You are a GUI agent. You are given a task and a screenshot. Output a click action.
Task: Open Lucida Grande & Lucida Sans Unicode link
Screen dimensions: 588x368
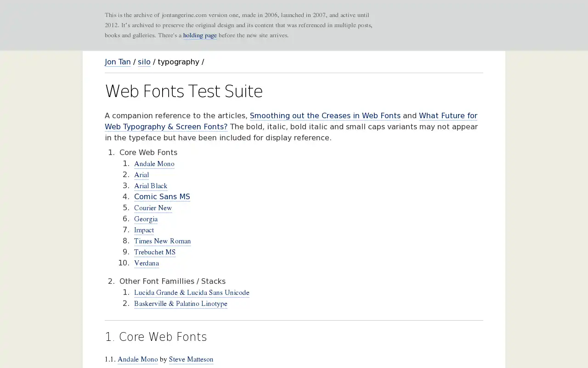(192, 293)
